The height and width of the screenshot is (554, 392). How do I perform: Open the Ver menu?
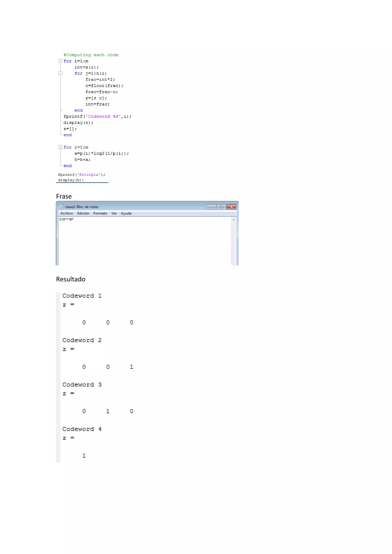click(x=114, y=213)
